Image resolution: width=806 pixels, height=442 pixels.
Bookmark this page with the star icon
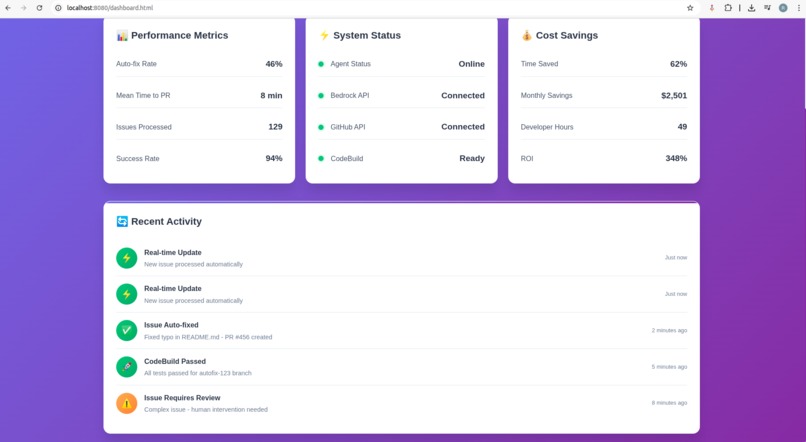click(x=690, y=8)
